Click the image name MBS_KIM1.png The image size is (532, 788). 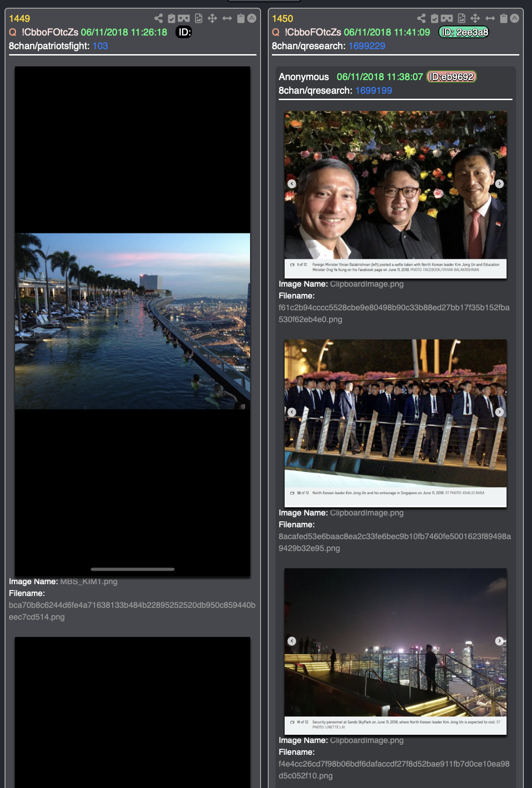click(x=89, y=581)
